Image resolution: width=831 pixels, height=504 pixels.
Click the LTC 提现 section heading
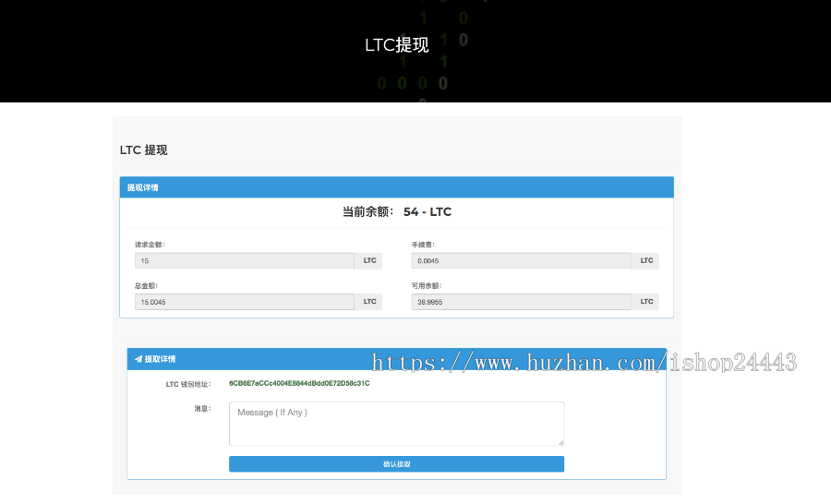[144, 150]
